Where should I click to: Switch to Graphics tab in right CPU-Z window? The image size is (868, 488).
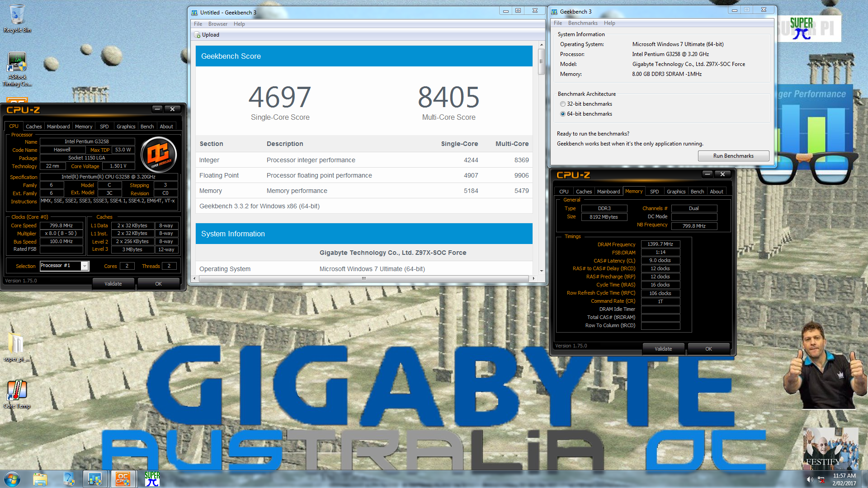click(676, 192)
